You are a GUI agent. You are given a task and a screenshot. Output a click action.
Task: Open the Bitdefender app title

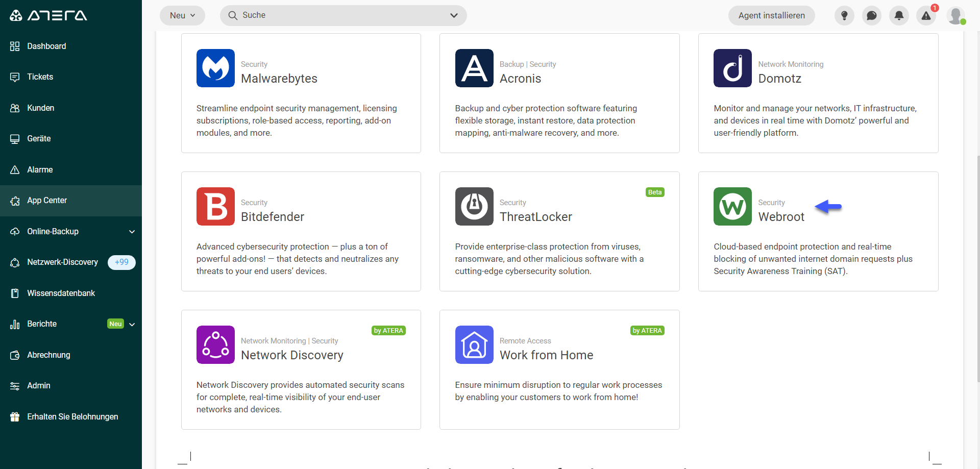click(273, 217)
